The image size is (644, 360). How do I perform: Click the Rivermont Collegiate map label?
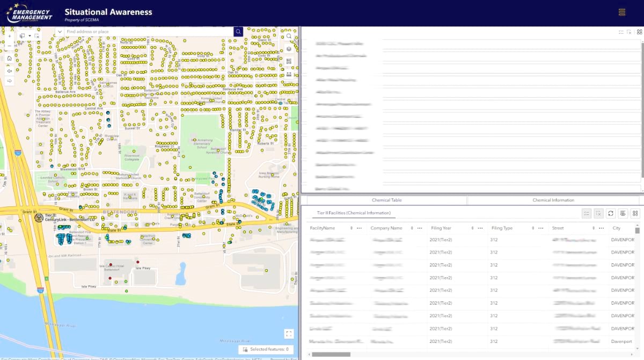click(132, 158)
